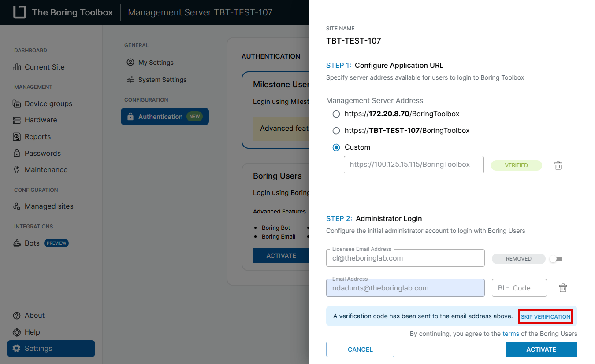Open the Boring Users terms link
595x364 pixels.
click(x=510, y=334)
